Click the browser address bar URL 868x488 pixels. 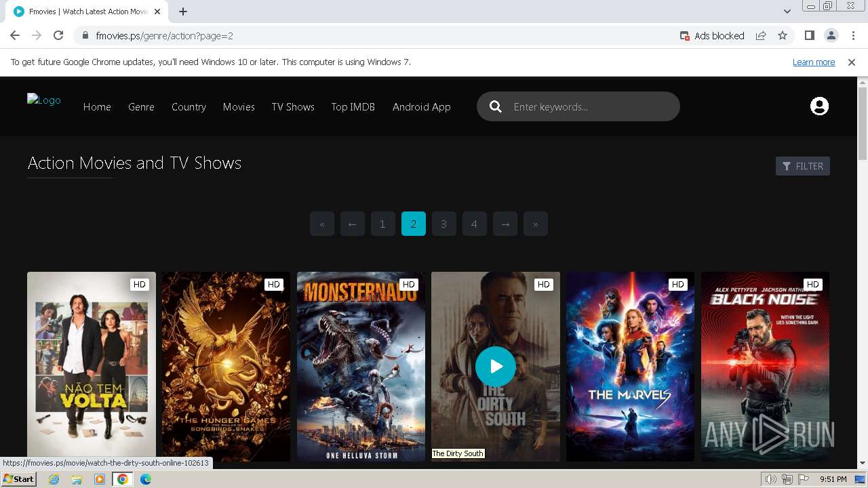165,35
